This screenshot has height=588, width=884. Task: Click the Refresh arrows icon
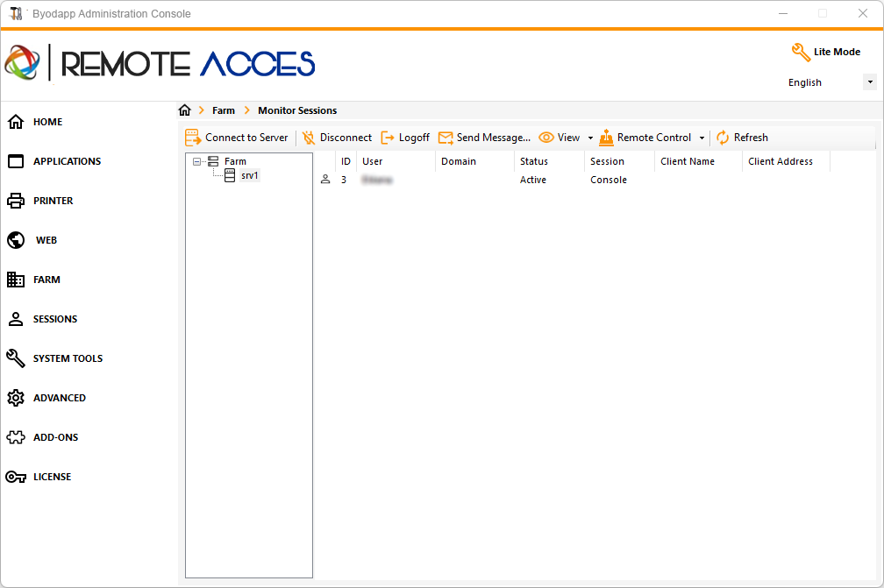point(723,138)
